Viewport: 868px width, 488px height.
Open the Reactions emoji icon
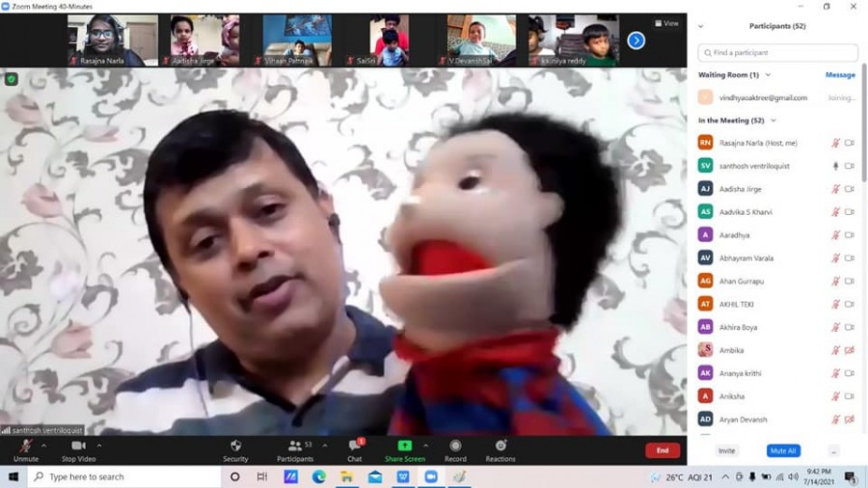501,446
